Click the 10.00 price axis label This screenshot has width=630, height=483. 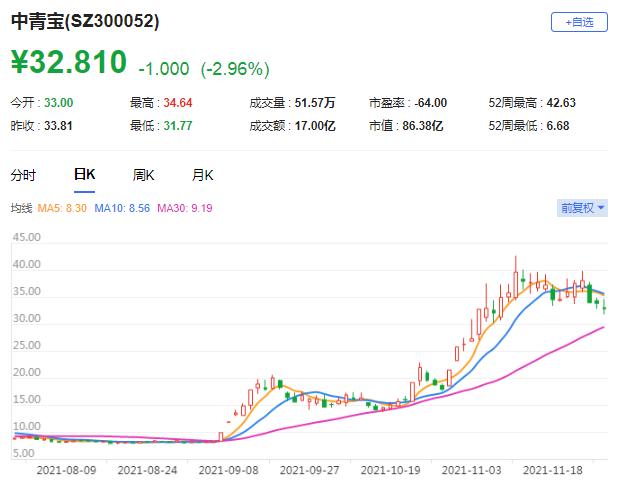[x=27, y=426]
